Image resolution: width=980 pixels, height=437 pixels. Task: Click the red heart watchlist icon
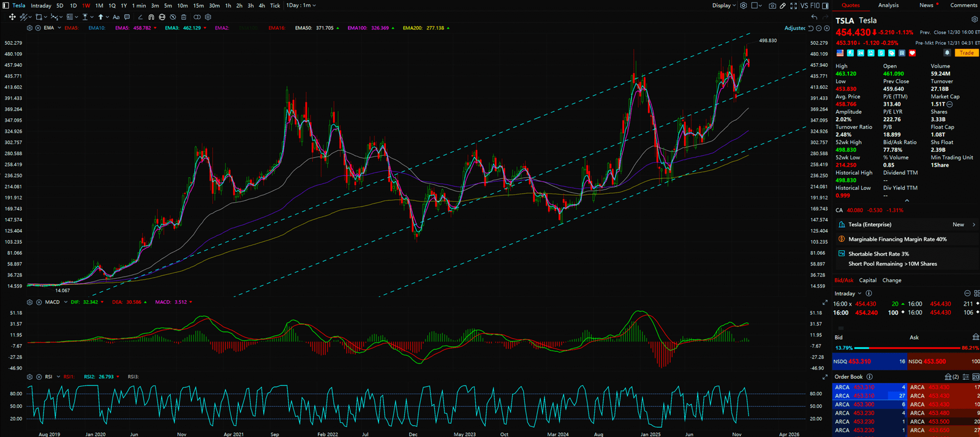click(912, 53)
